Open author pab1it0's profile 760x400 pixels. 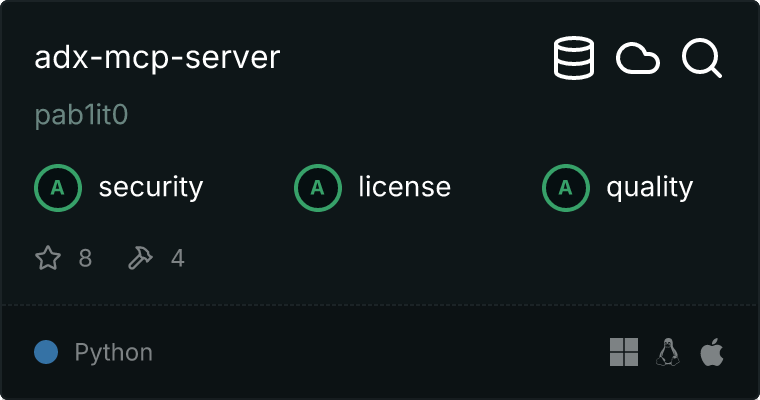pos(81,116)
